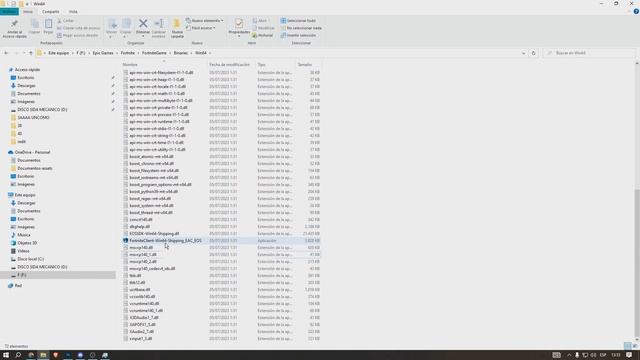Open 'Disco local (C:)' in the navigation pane

(x=30, y=259)
